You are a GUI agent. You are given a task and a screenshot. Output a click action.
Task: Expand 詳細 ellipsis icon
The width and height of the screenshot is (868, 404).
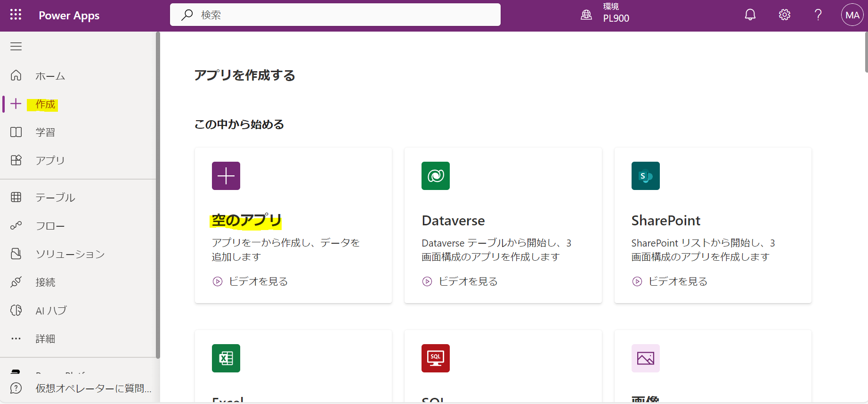point(16,338)
